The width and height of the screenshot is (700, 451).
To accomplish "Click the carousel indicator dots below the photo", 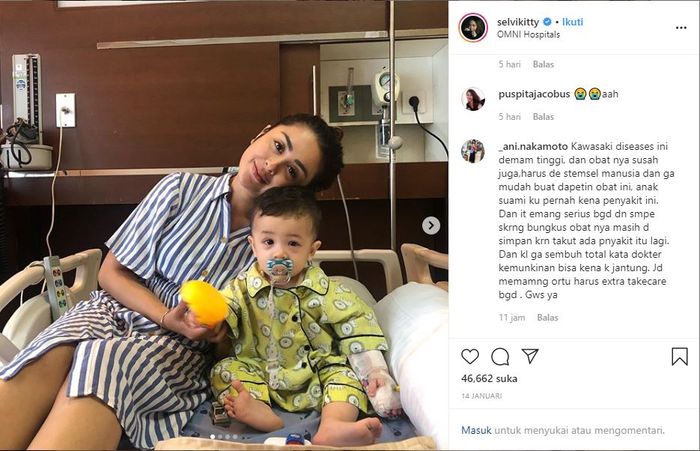I will click(224, 437).
